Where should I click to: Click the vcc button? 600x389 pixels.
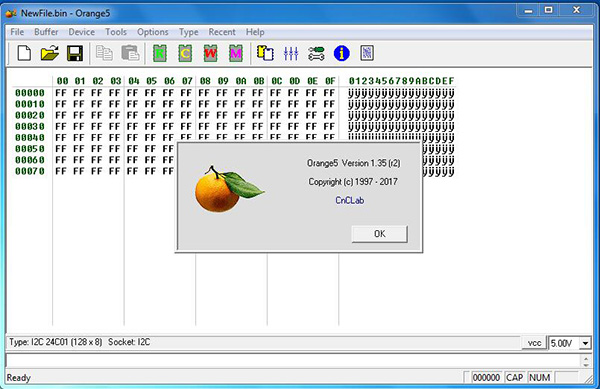pyautogui.click(x=534, y=343)
